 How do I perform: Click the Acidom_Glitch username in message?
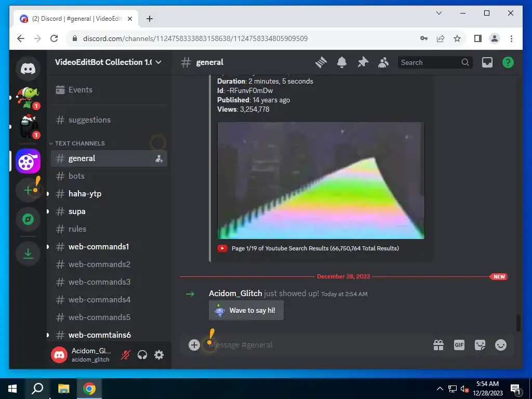pos(235,294)
